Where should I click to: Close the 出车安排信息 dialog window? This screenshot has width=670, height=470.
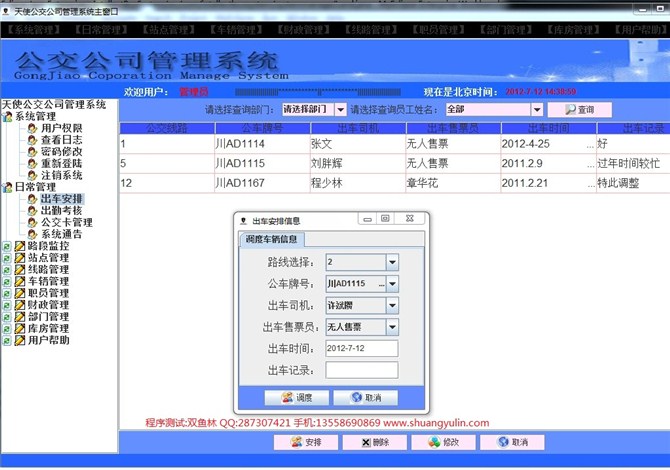click(x=410, y=219)
